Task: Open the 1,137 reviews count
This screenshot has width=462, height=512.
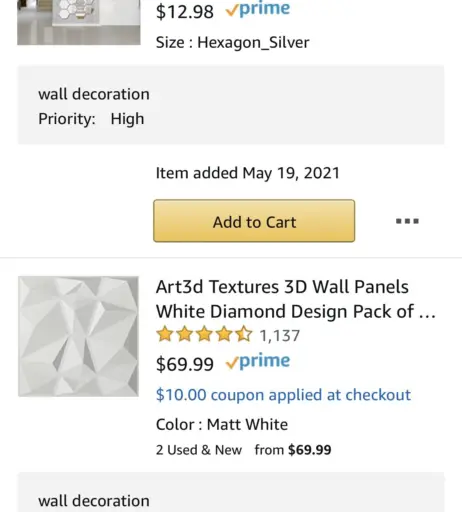Action: (x=280, y=336)
